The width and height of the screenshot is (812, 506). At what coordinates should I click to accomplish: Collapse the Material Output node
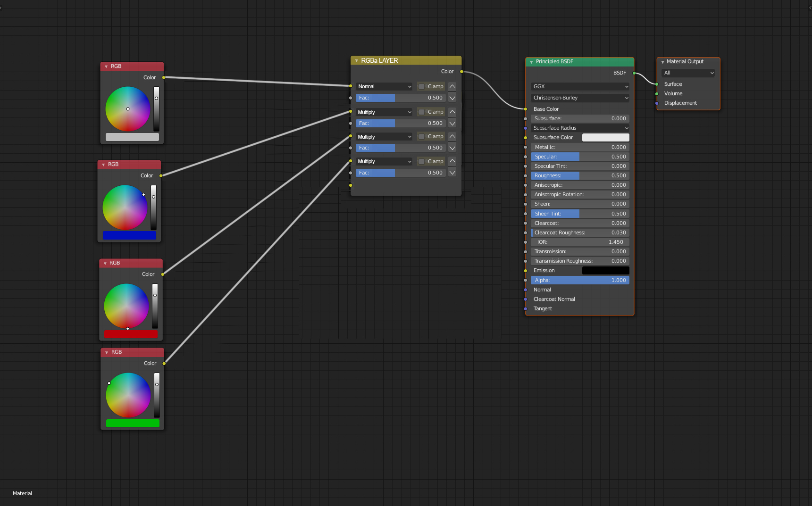click(x=662, y=62)
